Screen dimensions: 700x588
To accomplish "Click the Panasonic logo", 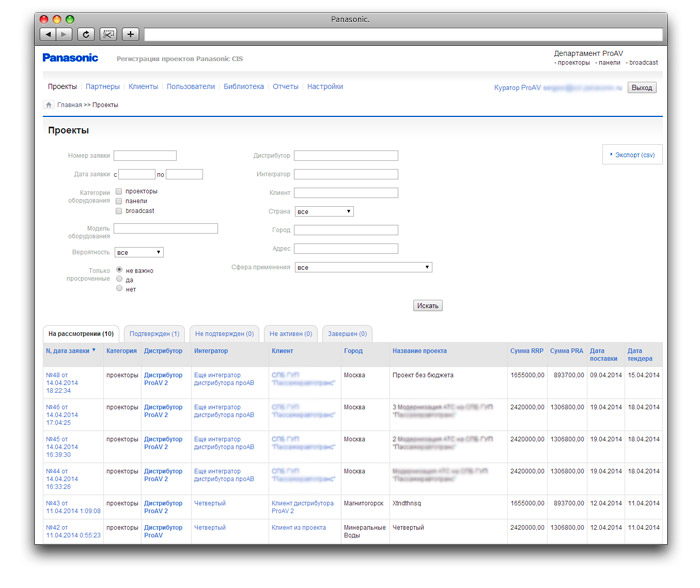I will click(70, 58).
